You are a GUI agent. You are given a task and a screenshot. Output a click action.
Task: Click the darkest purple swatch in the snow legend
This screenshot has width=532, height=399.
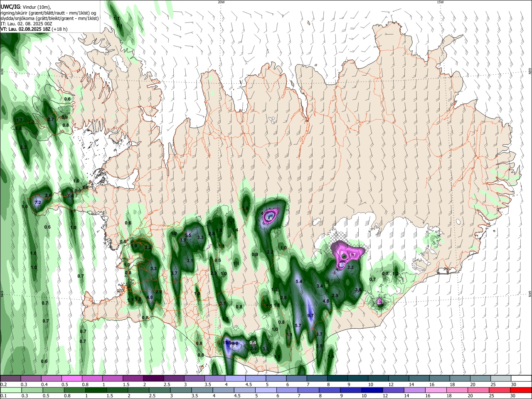point(153,379)
